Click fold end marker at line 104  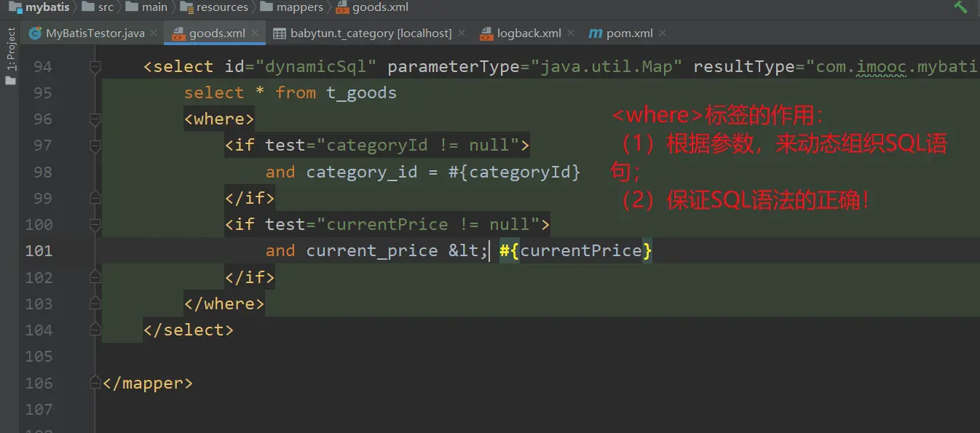coord(95,330)
